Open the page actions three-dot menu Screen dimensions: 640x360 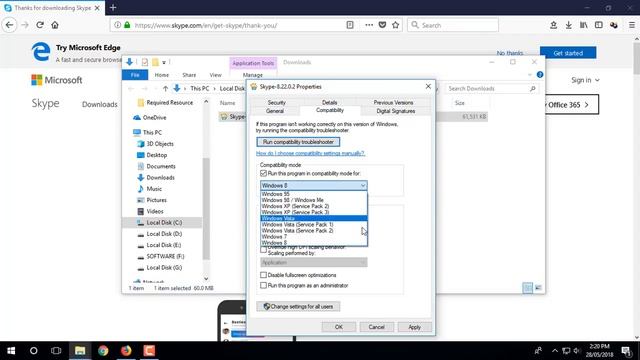click(x=369, y=25)
